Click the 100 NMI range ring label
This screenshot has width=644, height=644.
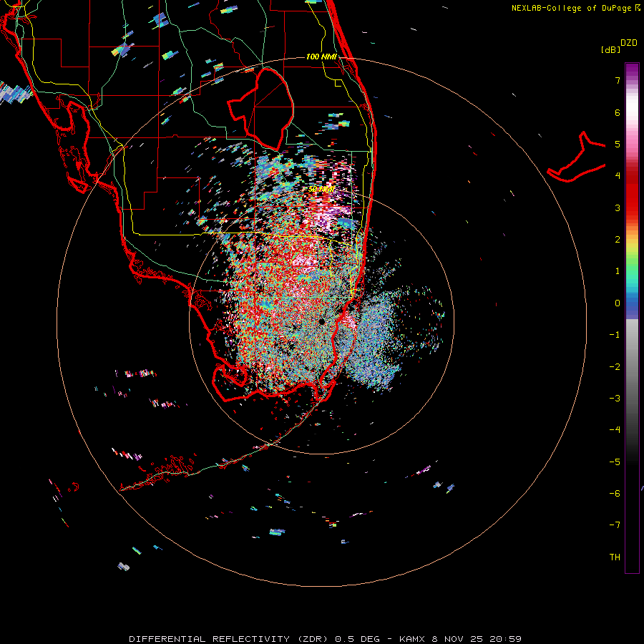pos(321,57)
